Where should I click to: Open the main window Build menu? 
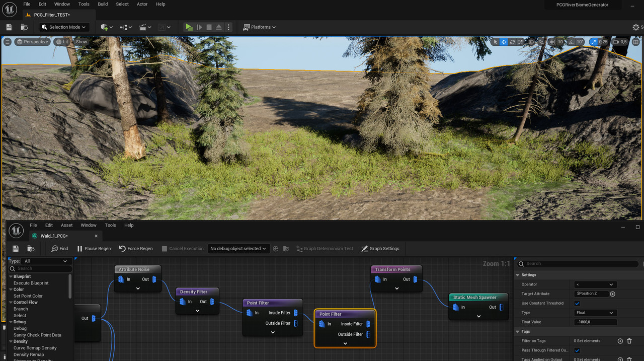coord(103,4)
